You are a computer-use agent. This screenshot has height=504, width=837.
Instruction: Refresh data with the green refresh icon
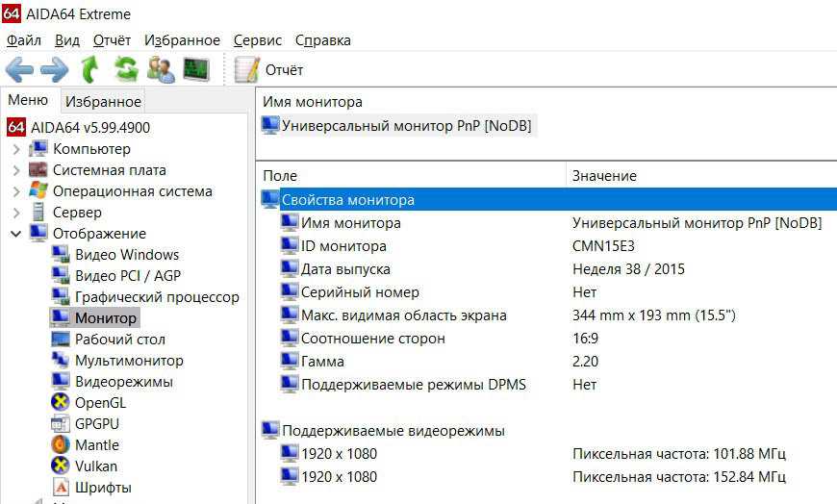point(126,70)
